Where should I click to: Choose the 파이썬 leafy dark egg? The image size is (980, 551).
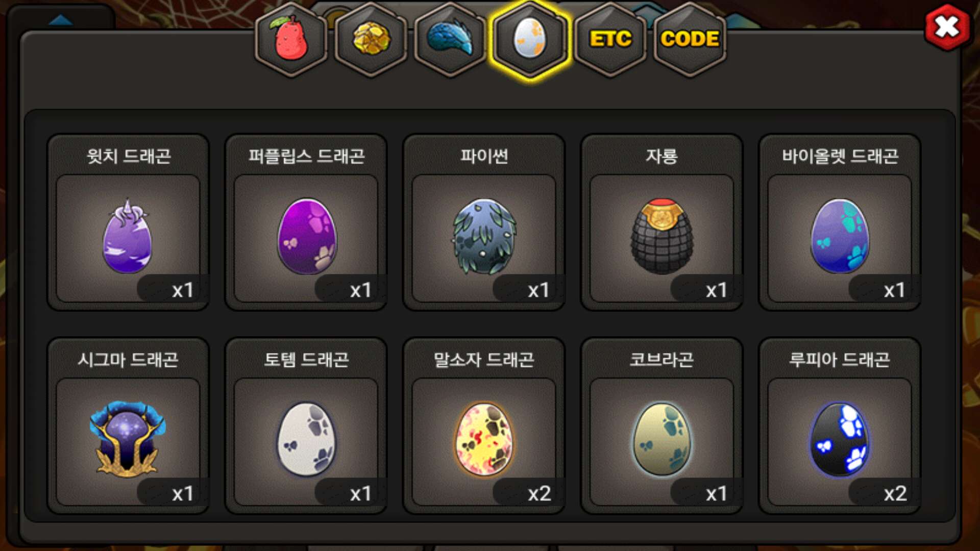(x=484, y=236)
